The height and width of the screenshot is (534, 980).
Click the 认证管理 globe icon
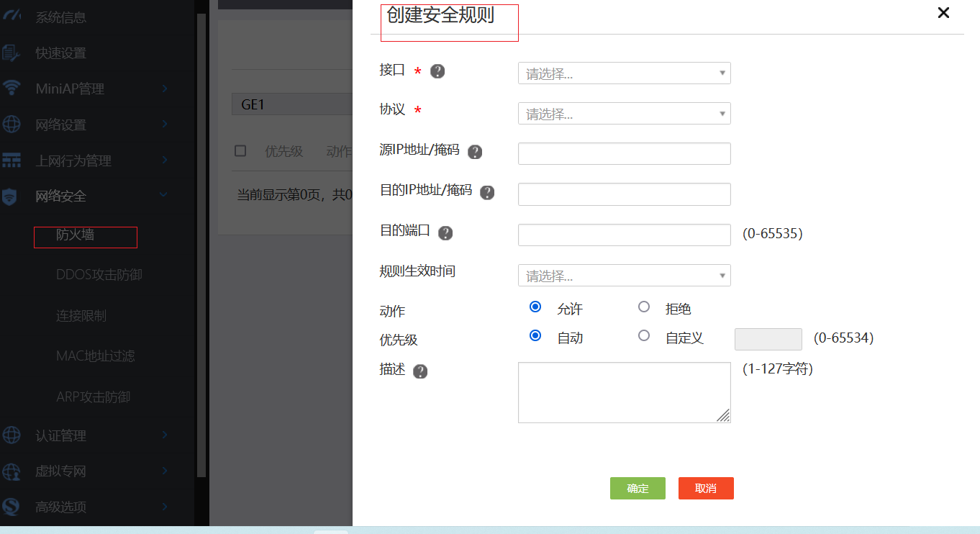point(12,435)
